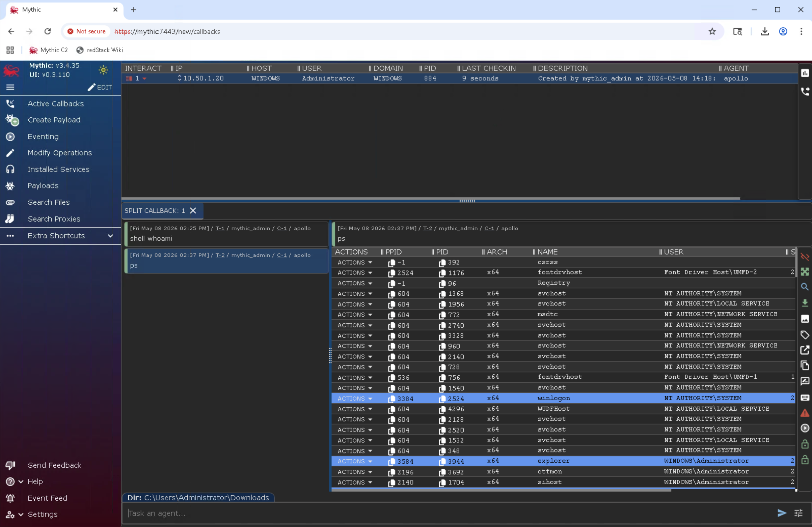Click the circled play icon in task toolbar
This screenshot has width=812, height=527.
805,429
